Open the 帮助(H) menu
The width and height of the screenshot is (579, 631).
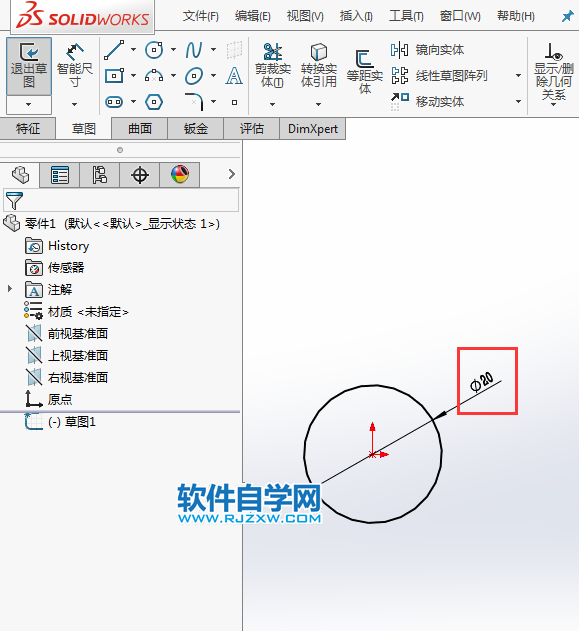point(516,16)
